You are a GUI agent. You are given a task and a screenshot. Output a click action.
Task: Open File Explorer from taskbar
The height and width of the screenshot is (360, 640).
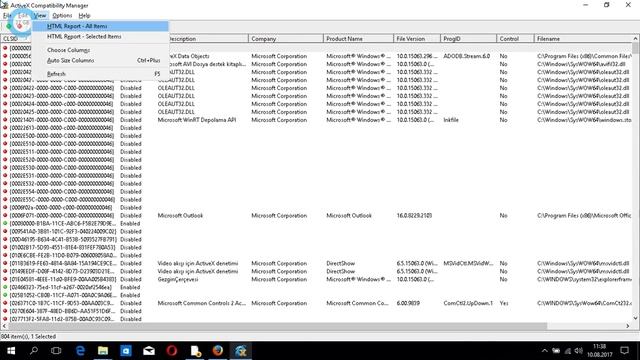pos(103,351)
